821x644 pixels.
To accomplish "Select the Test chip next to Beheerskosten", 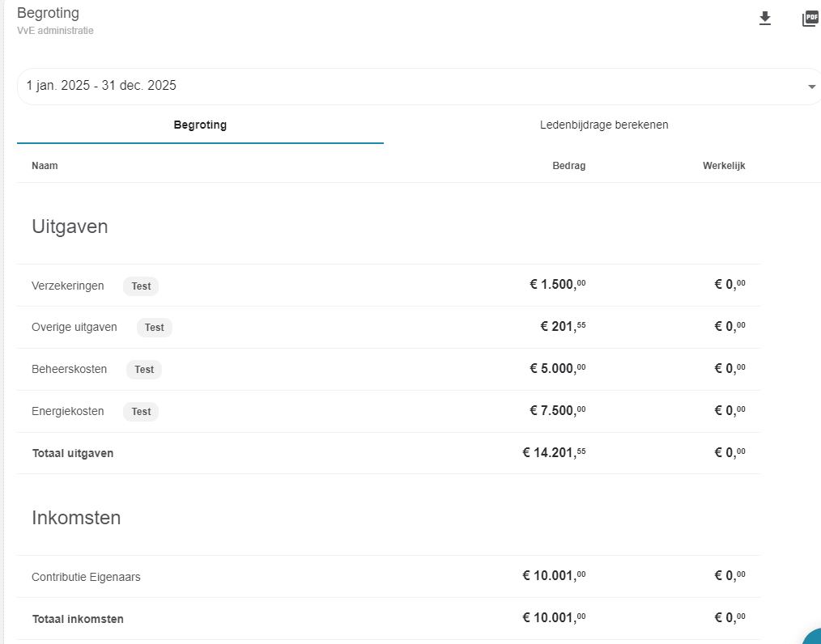I will [144, 370].
